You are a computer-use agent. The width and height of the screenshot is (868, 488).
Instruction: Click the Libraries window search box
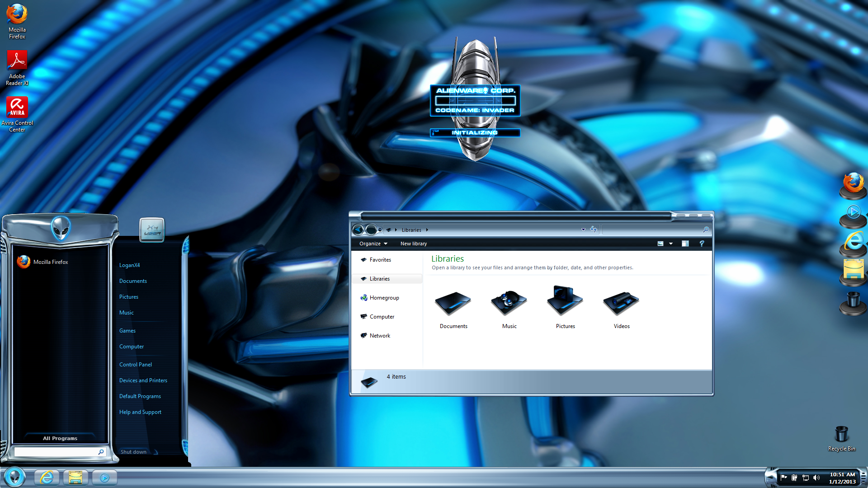(656, 230)
